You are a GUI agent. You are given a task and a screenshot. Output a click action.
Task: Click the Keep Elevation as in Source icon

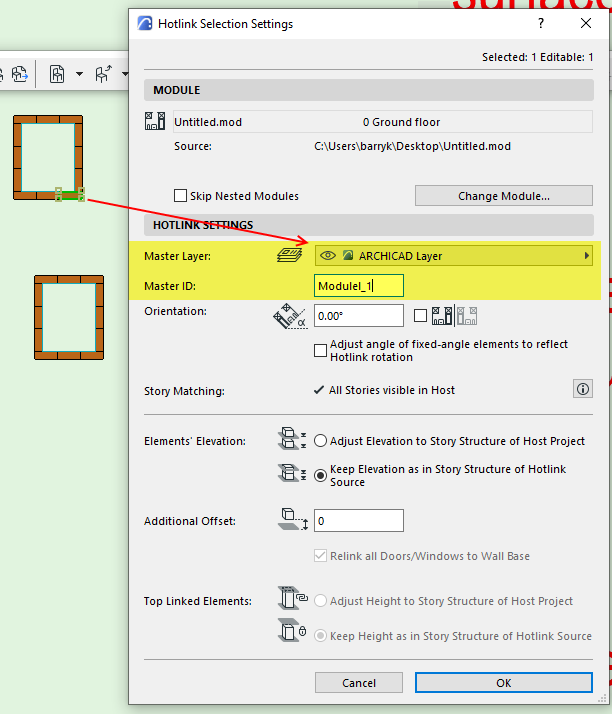292,473
